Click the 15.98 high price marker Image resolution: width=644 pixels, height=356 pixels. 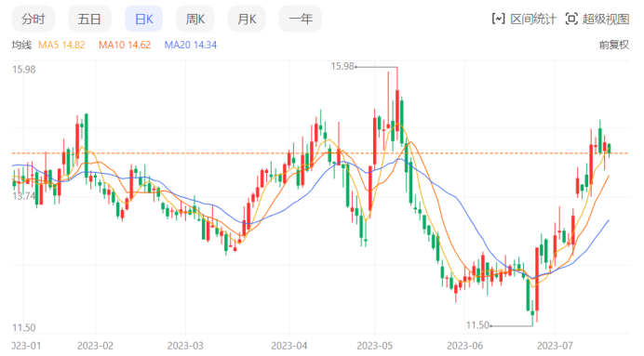[x=342, y=66]
